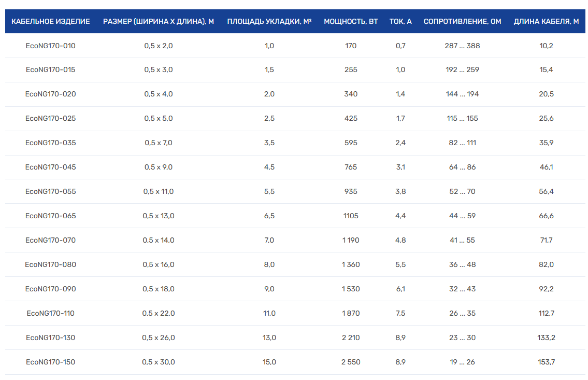The width and height of the screenshot is (588, 380).
Task: Click the «Размер (ширина х длина), м» header
Action: coord(159,21)
